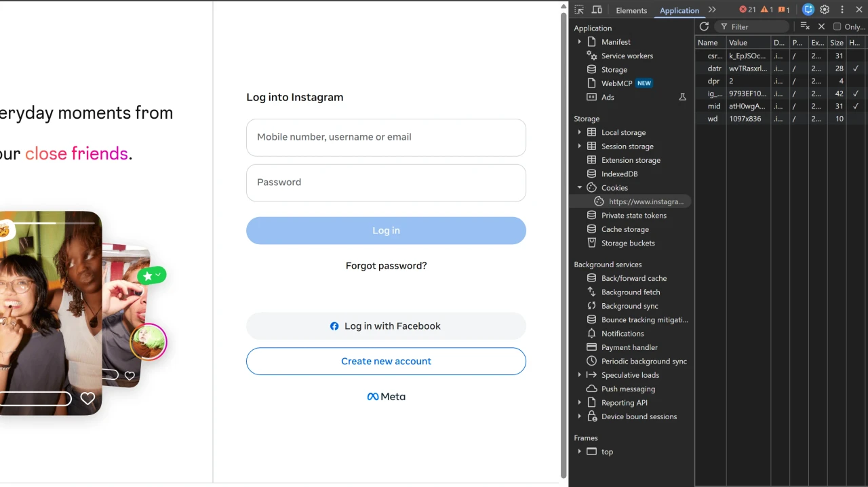Viewport: 868px width, 487px height.
Task: Open the blue AI assistance icon
Action: coord(808,9)
